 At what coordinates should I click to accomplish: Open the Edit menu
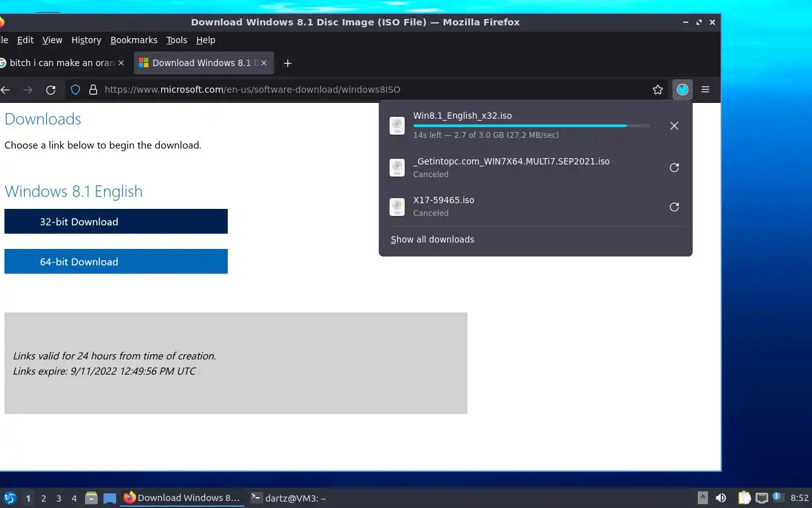[x=25, y=40]
